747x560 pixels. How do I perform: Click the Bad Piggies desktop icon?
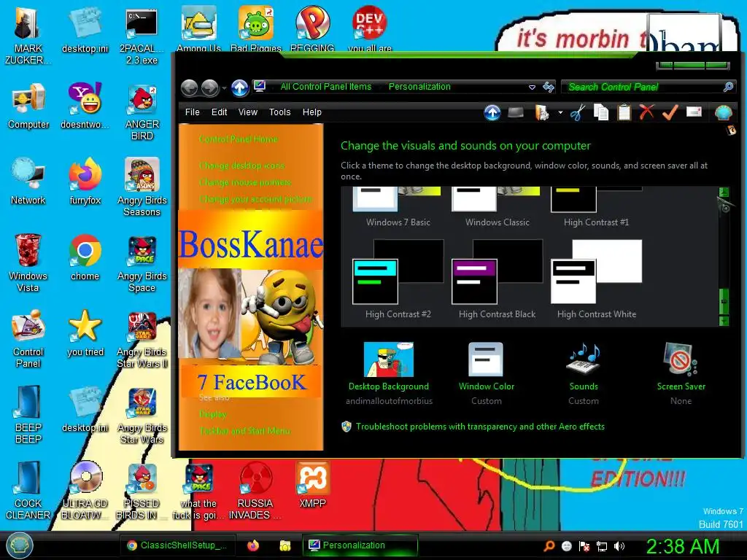click(x=256, y=28)
